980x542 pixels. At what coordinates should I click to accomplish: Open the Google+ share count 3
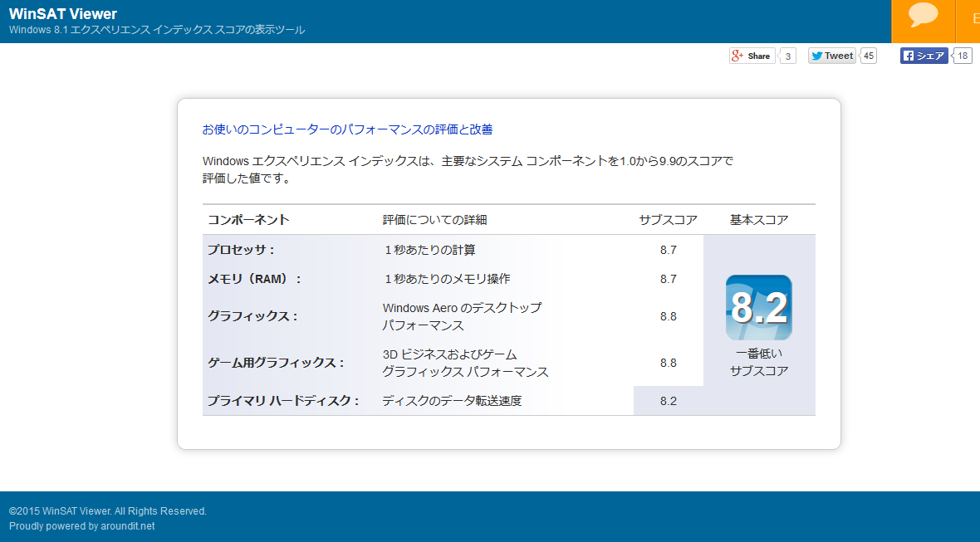click(x=787, y=56)
